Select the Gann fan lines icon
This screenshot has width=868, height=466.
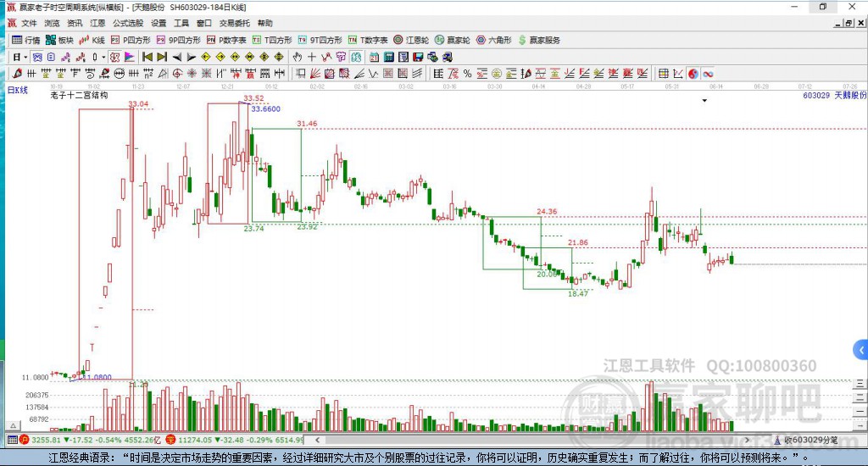[315, 74]
